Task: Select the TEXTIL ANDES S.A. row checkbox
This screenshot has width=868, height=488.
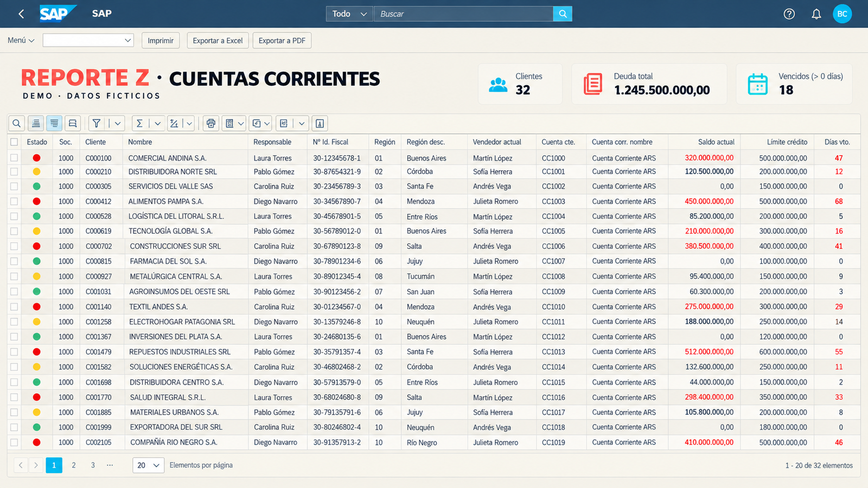Action: pos(14,307)
